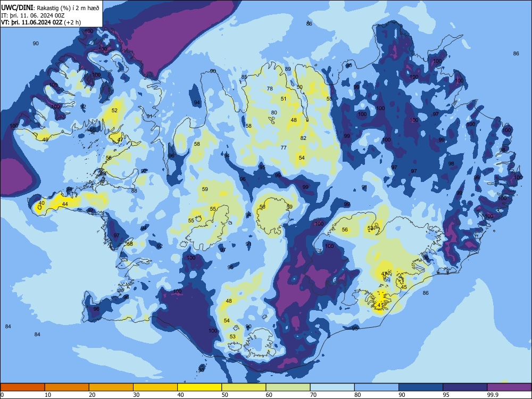
Task: Click the map value 45 near the southeast coast
Action: pos(404,287)
